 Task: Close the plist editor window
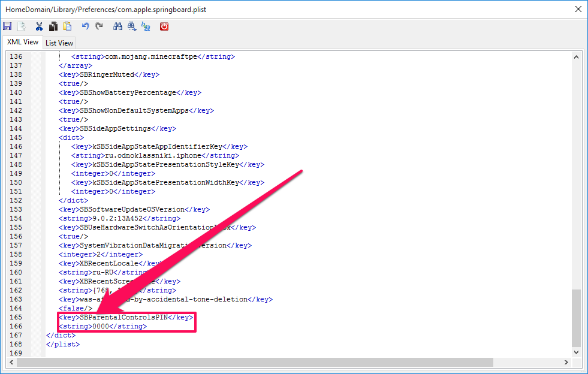[x=578, y=9]
